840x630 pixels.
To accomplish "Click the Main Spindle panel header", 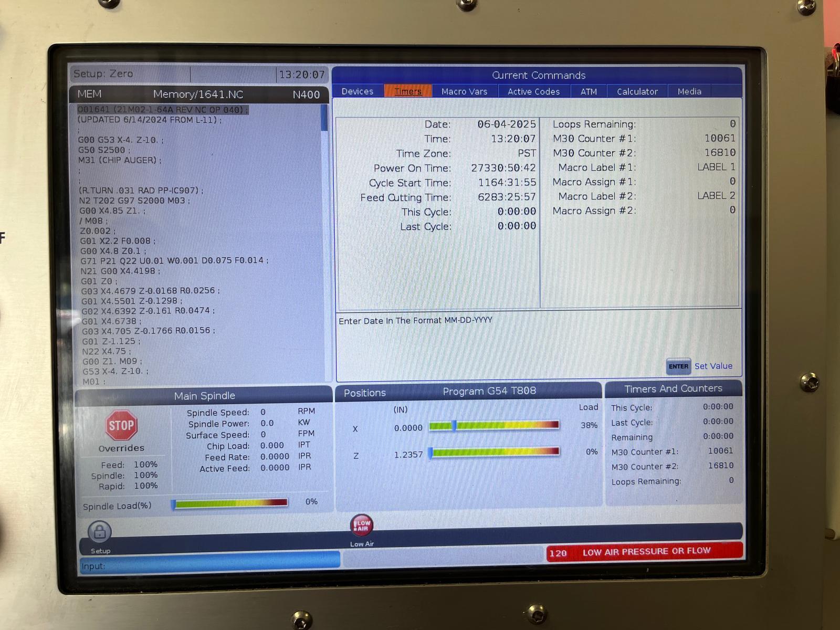I will [204, 396].
